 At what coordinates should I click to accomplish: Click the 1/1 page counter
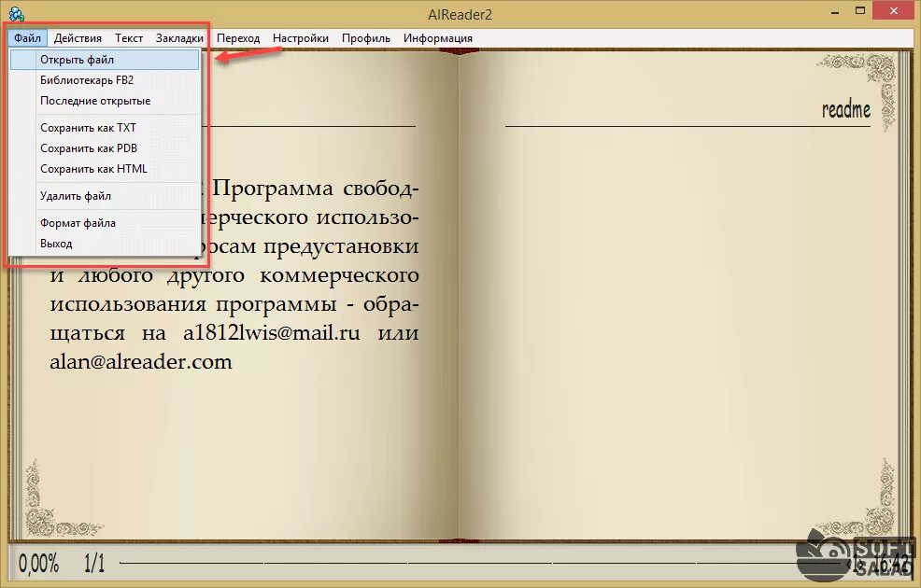coord(94,564)
